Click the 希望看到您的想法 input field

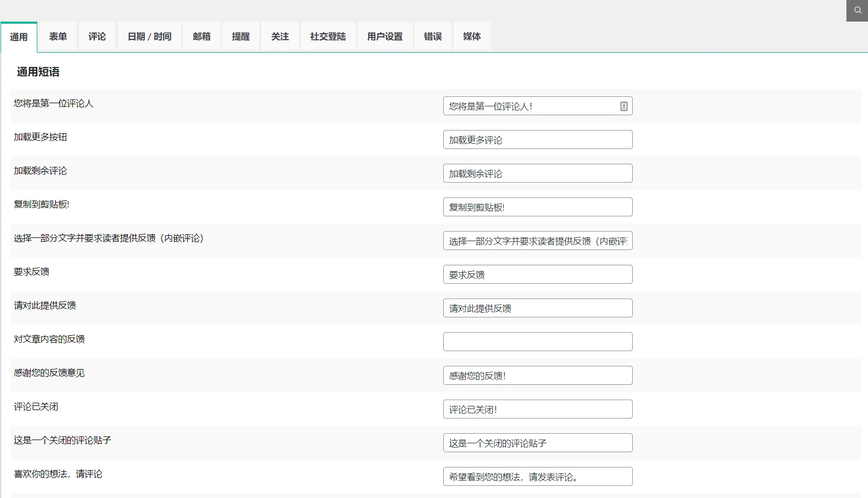tap(537, 476)
